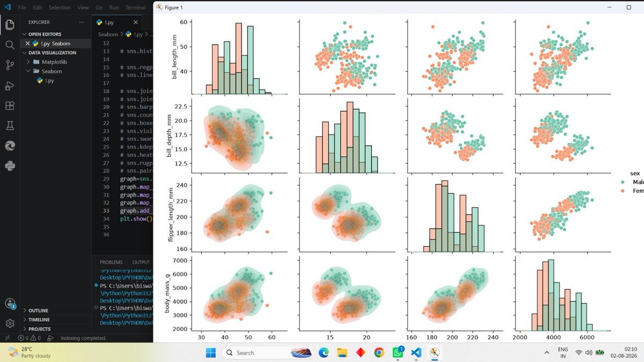Screen dimensions: 644x362
Task: Switch to the Problems panel tab
Action: tap(111, 262)
